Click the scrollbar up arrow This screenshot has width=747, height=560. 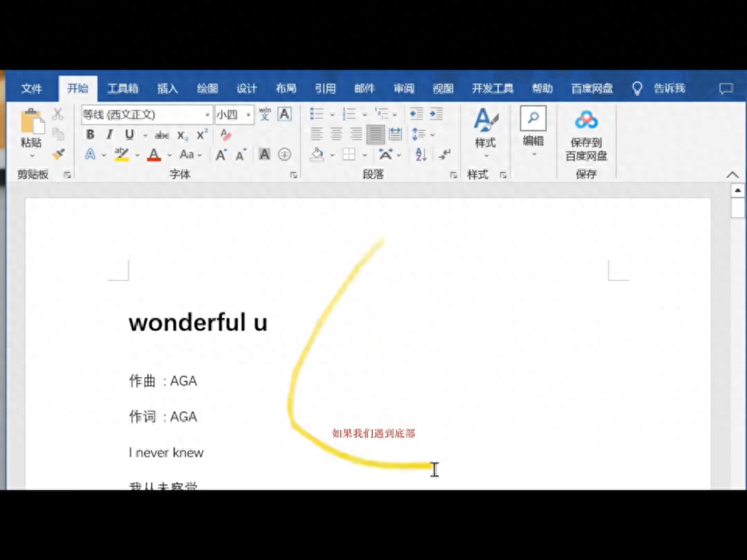[738, 191]
